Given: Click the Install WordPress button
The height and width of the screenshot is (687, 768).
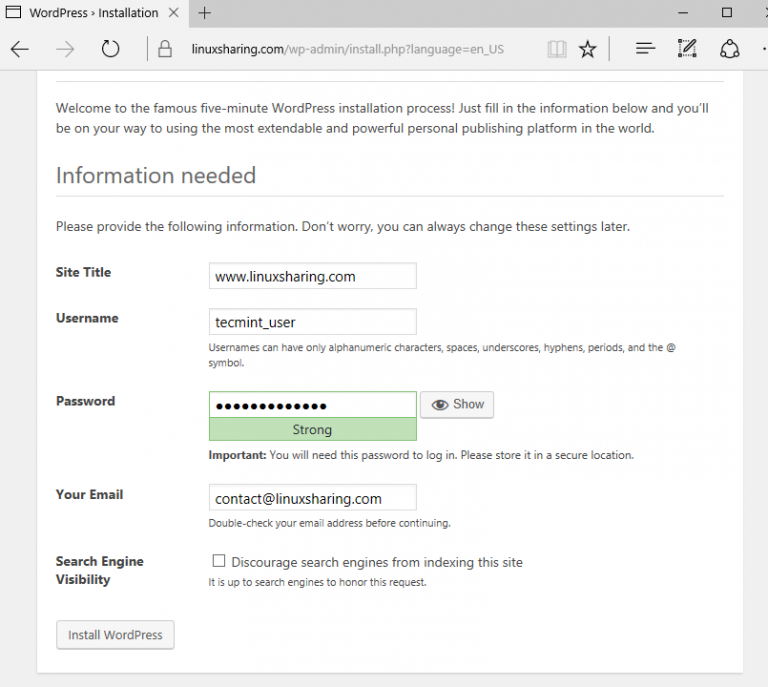Looking at the screenshot, I should coord(115,635).
